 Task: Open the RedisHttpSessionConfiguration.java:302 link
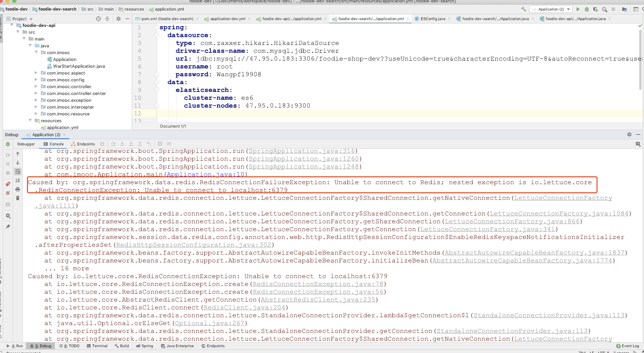[194, 245]
